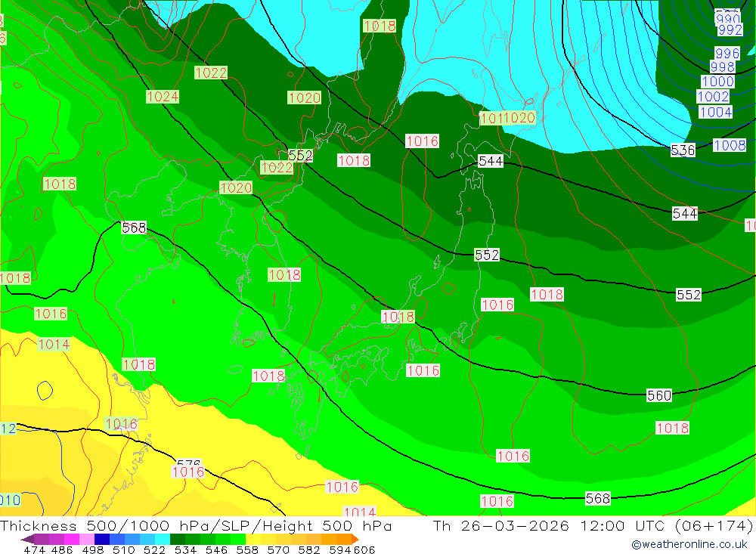756x554 pixels.
Task: Click the pure yellow legend swatch
Action: coord(253,539)
